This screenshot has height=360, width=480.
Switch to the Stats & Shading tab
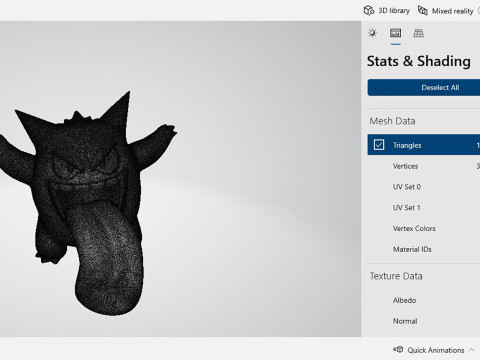(x=396, y=33)
